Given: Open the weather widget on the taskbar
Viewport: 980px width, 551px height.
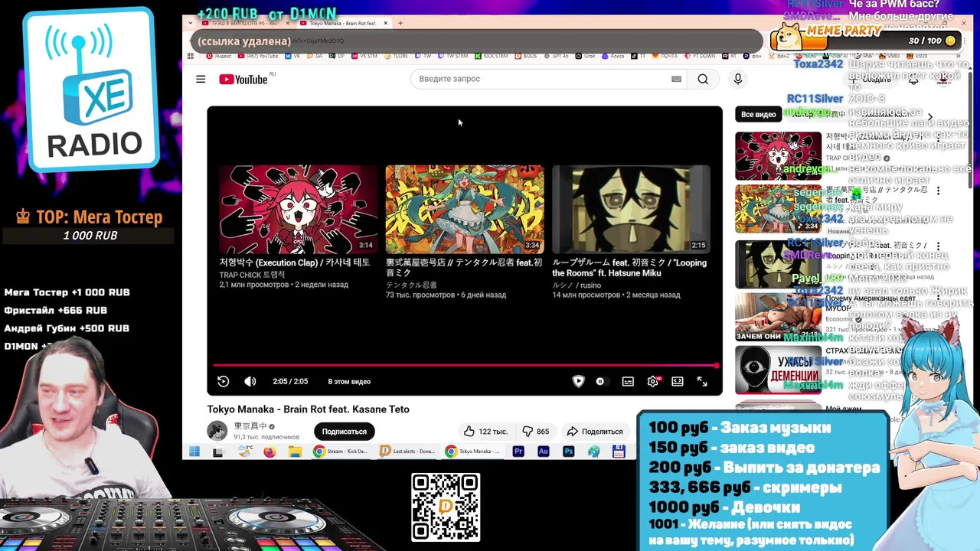Looking at the screenshot, I should (x=245, y=452).
